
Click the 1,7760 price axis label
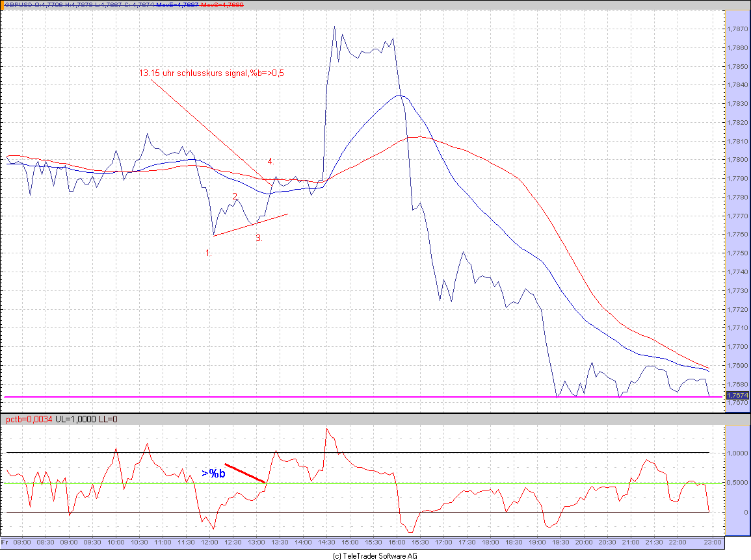pos(737,235)
